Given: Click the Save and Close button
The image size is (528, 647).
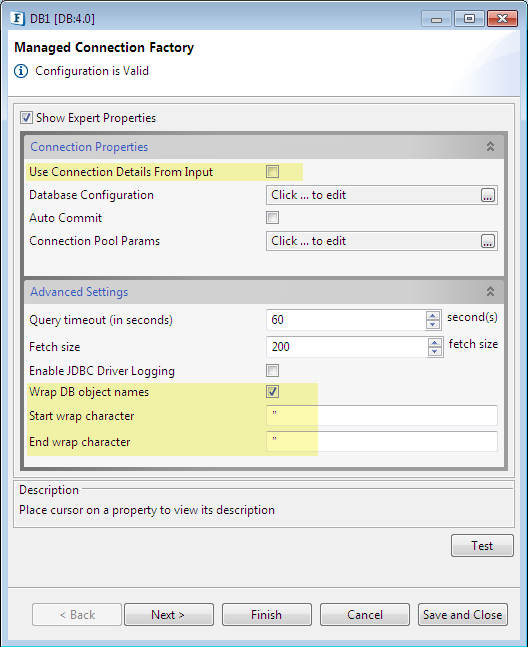Looking at the screenshot, I should point(463,614).
